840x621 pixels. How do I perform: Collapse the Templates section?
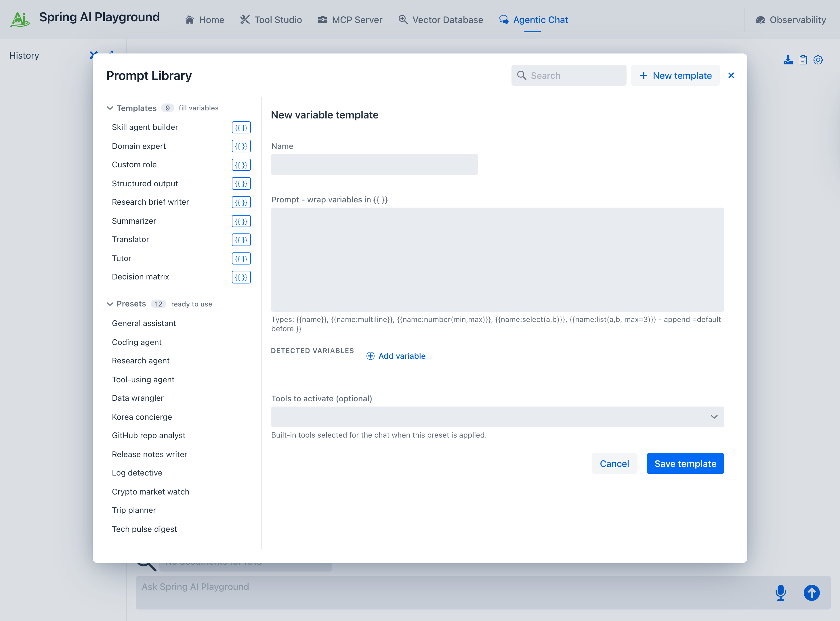pyautogui.click(x=110, y=108)
